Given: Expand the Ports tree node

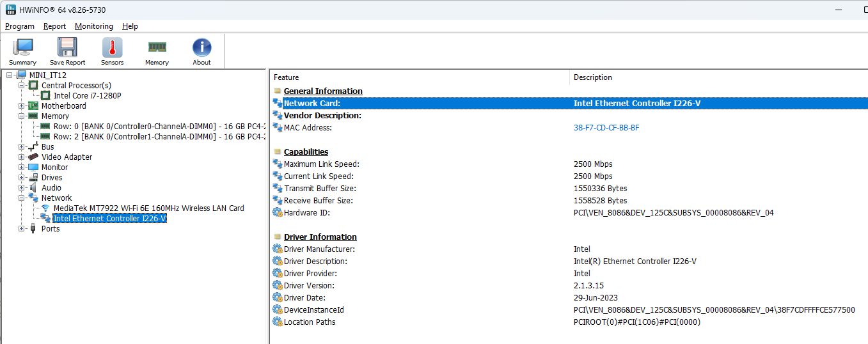Looking at the screenshot, I should pos(22,229).
